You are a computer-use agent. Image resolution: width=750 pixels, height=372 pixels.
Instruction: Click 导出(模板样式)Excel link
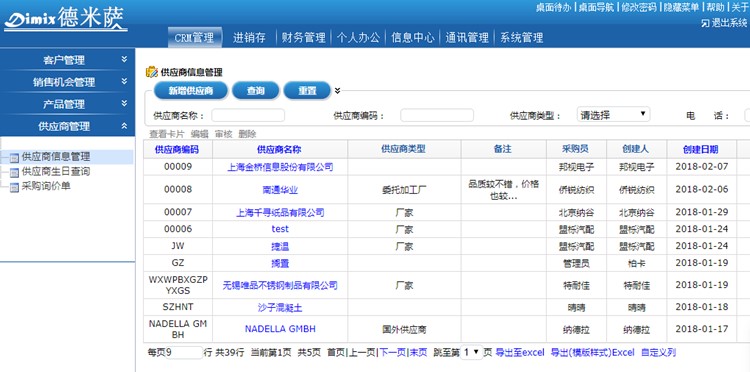coord(593,352)
